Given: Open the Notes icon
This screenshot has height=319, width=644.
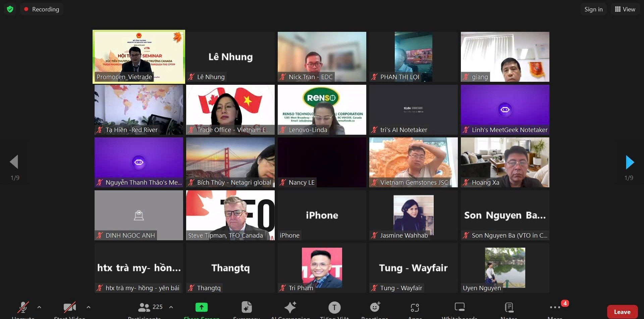Looking at the screenshot, I should (x=509, y=307).
